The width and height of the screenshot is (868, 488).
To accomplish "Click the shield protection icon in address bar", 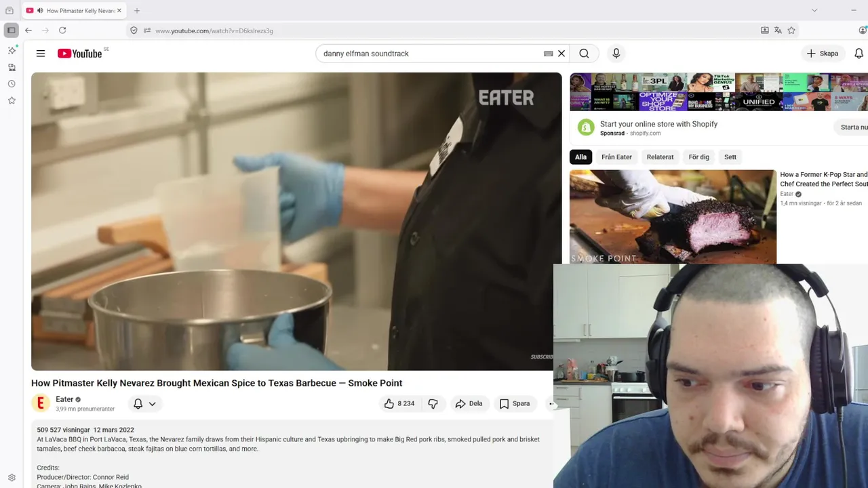I will [134, 30].
